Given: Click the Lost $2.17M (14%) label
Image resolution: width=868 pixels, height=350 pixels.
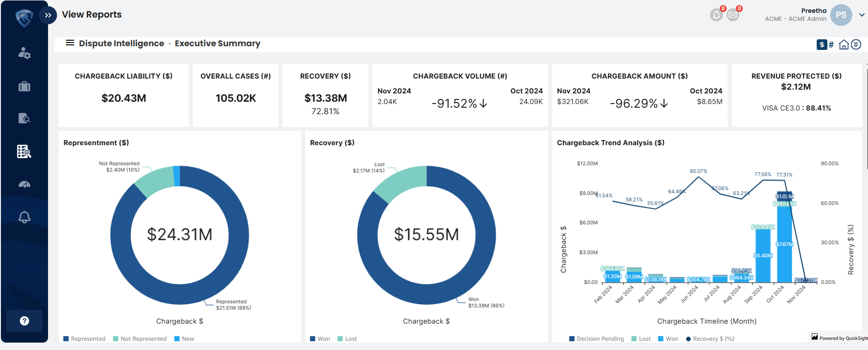Looking at the screenshot, I should (x=369, y=167).
